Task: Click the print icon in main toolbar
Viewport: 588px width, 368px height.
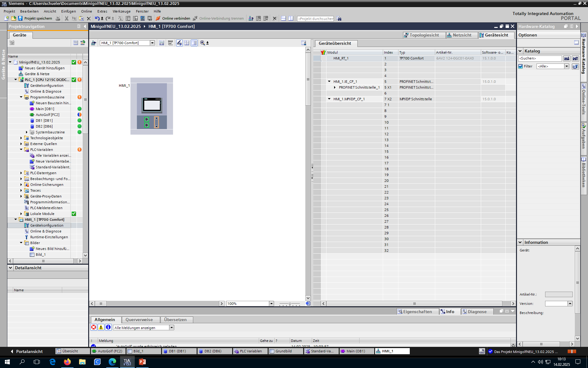Action: pyautogui.click(x=58, y=18)
